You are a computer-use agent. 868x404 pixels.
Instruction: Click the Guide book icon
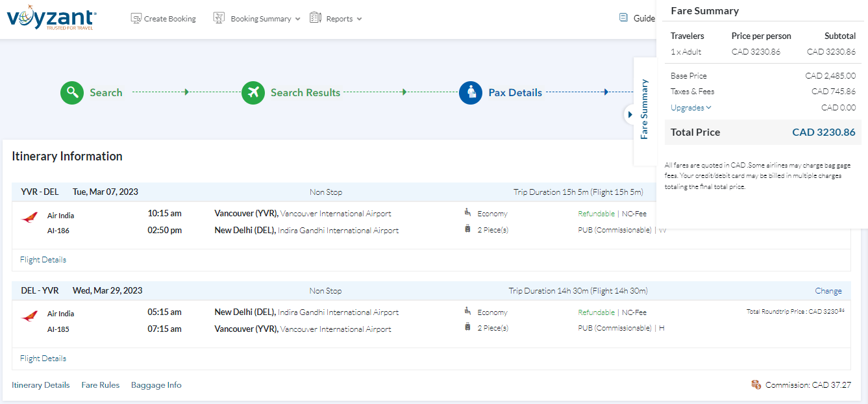(x=623, y=18)
